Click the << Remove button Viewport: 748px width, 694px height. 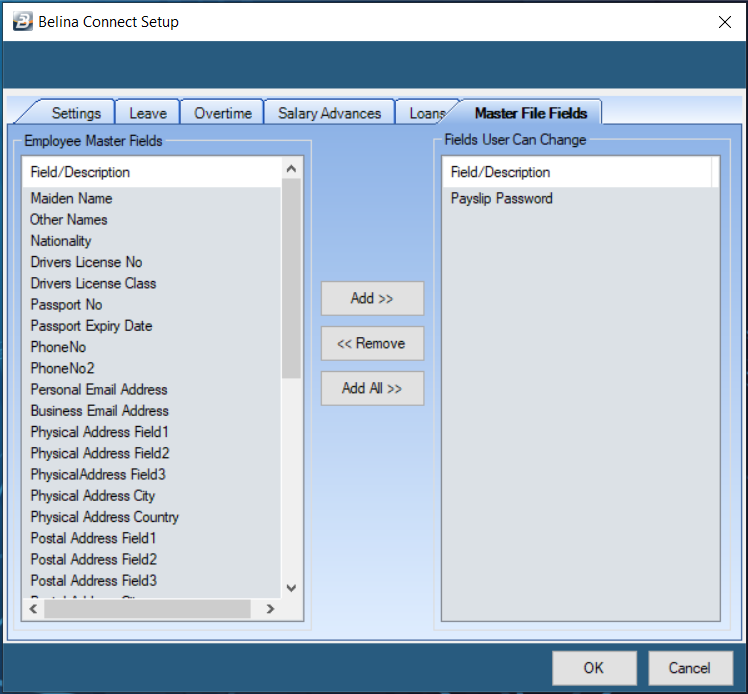point(372,343)
